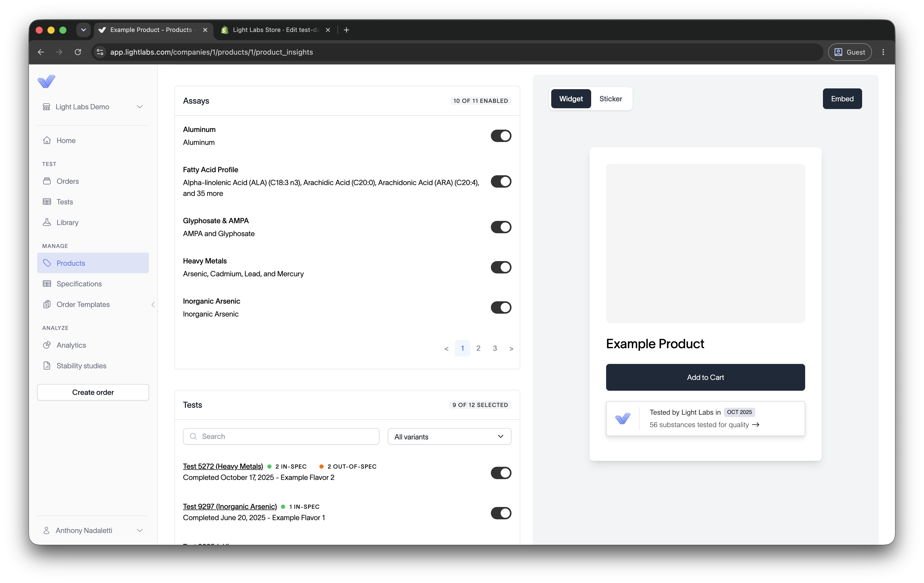Switch to the Widget tab
This screenshot has height=583, width=924.
point(571,99)
